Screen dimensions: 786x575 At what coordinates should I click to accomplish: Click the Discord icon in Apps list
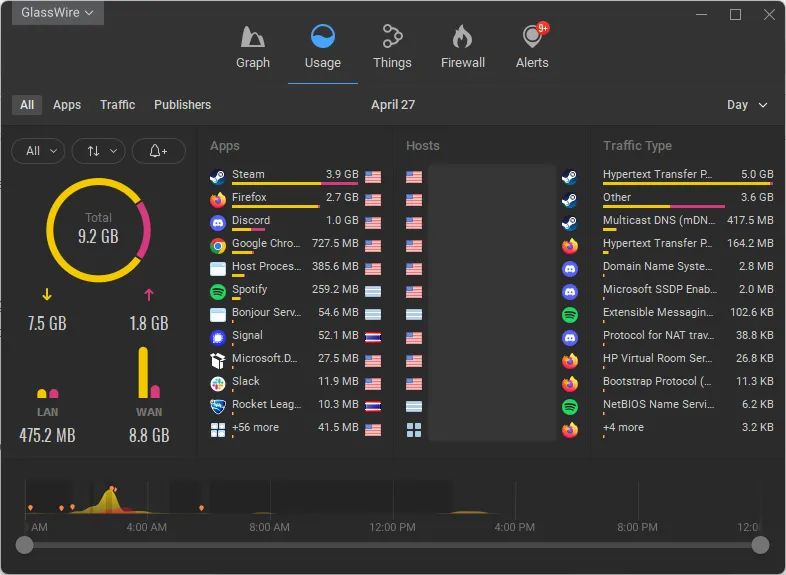pos(218,223)
